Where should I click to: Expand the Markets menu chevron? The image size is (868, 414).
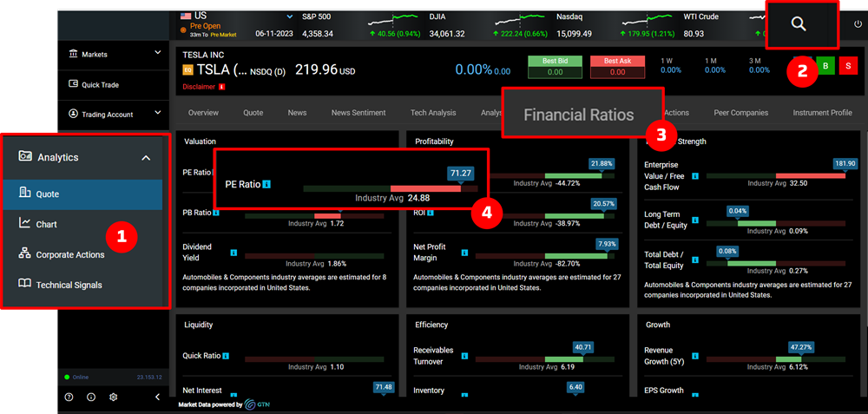[x=157, y=53]
